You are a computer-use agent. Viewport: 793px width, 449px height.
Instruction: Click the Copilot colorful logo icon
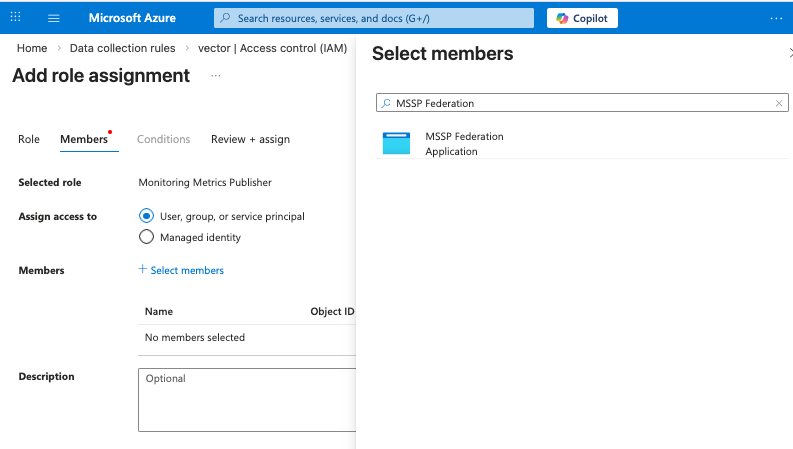[562, 18]
